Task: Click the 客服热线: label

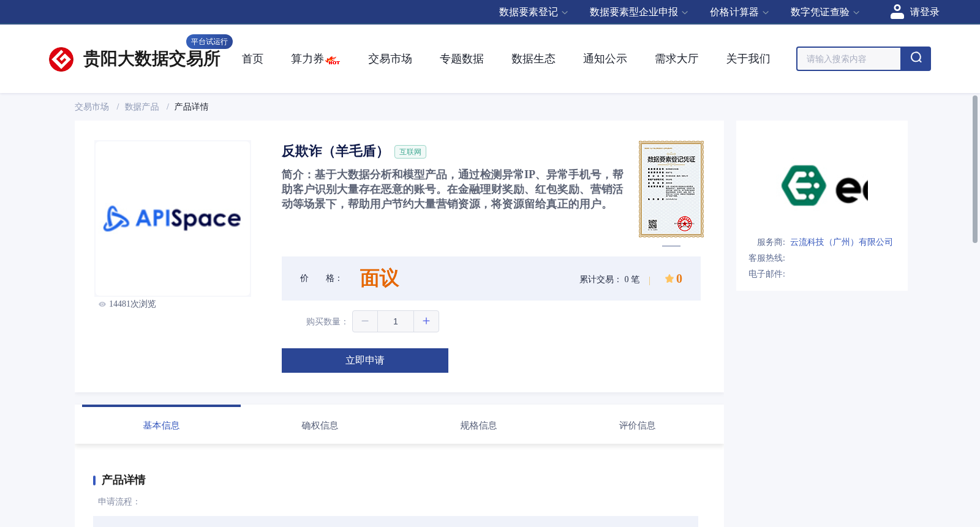Action: point(767,258)
